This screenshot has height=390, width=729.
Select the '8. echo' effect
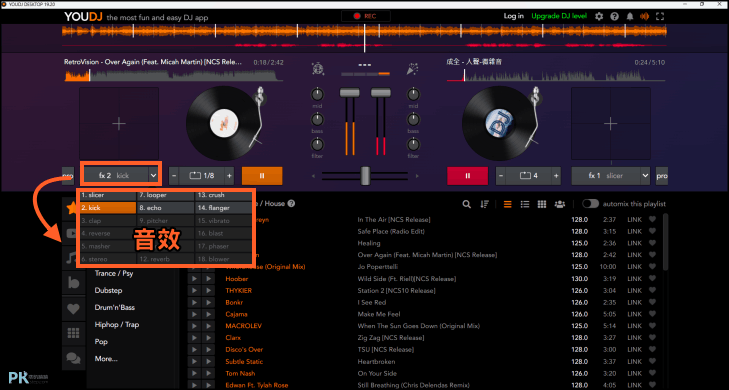(x=166, y=208)
